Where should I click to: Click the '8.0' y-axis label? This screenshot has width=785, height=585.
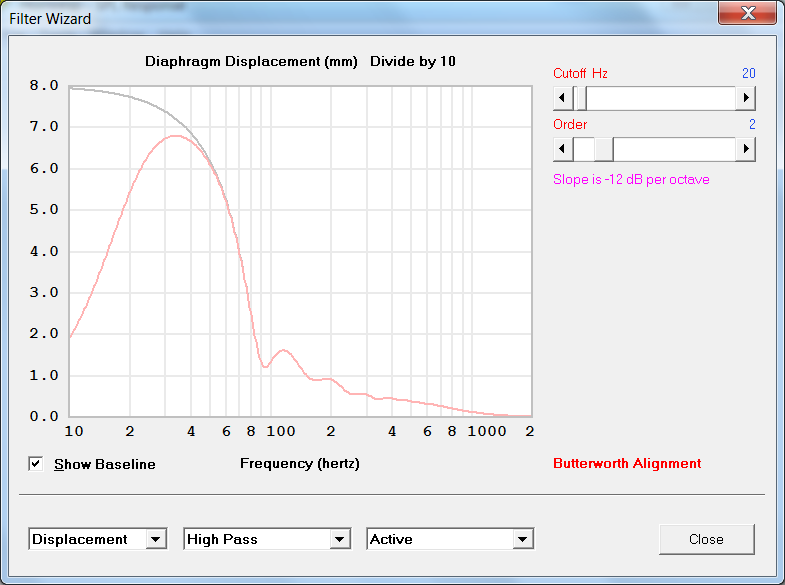tap(44, 86)
